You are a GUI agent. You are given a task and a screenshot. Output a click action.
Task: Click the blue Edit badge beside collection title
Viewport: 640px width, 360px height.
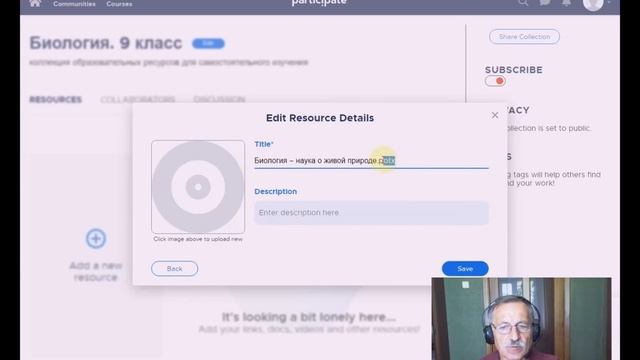(208, 43)
